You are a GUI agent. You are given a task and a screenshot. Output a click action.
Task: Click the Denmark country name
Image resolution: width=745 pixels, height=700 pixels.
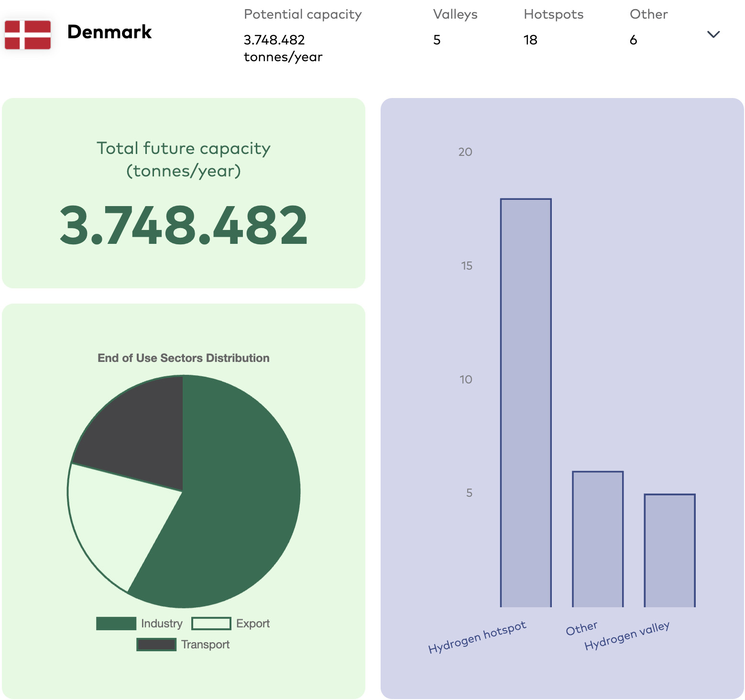[110, 32]
